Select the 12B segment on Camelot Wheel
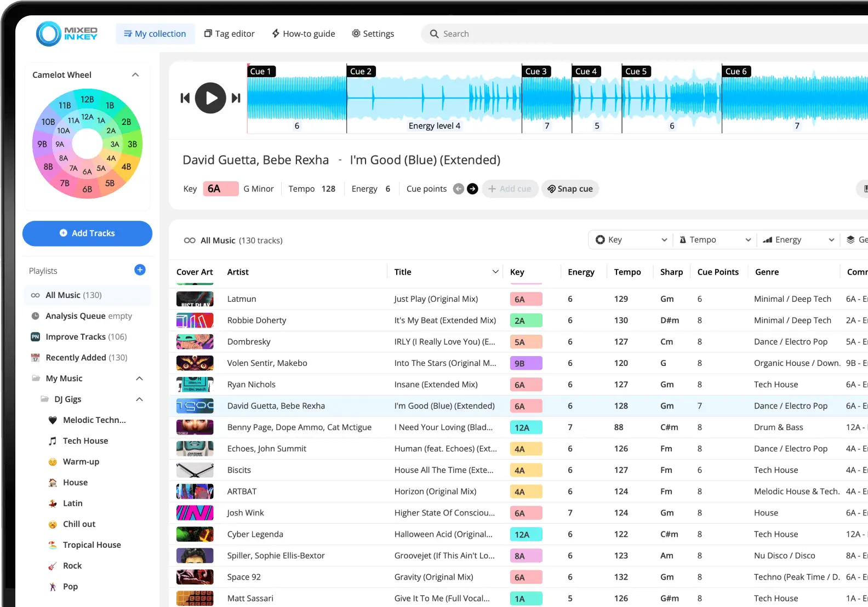The width and height of the screenshot is (868, 607). 87,100
